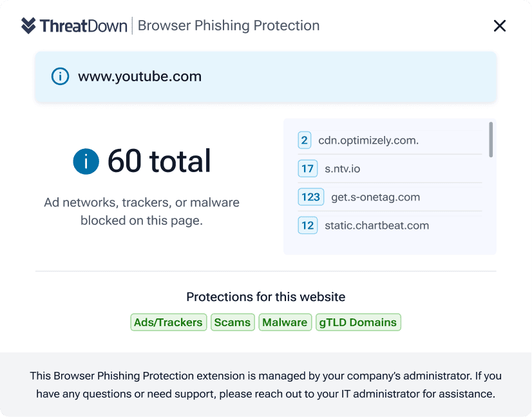Click the count badge 17 for s.ntv.io

click(x=307, y=169)
